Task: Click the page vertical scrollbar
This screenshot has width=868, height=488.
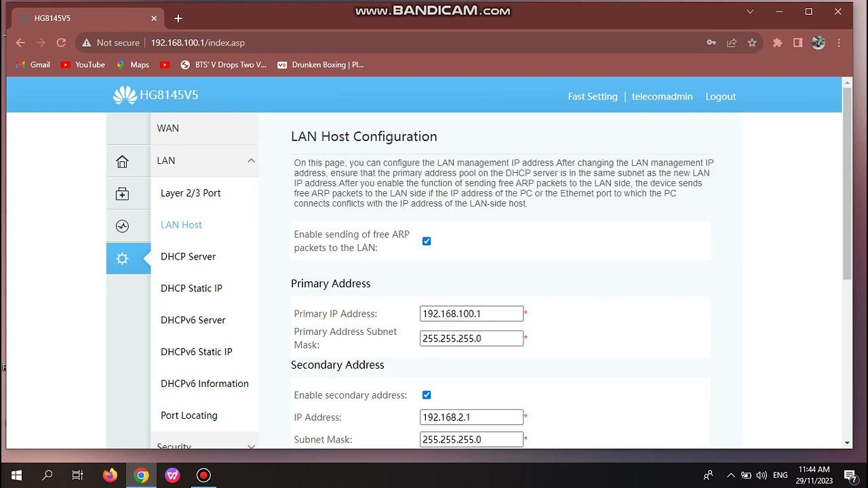Action: pyautogui.click(x=847, y=183)
